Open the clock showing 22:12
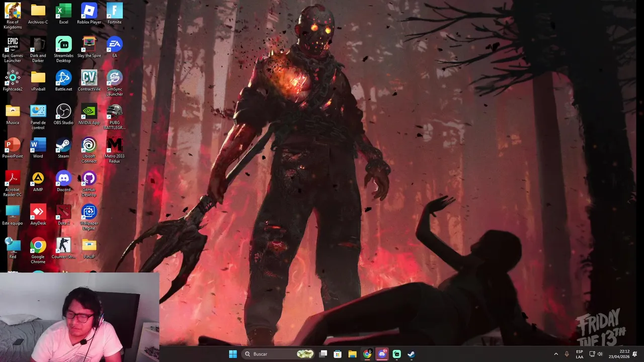The width and height of the screenshot is (644, 362). tap(619, 354)
